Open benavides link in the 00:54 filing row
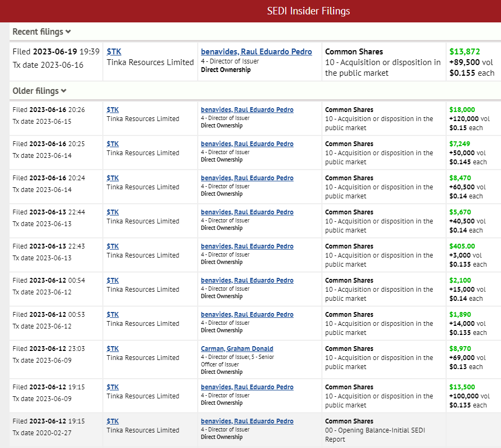The width and height of the screenshot is (501, 448). pyautogui.click(x=247, y=281)
